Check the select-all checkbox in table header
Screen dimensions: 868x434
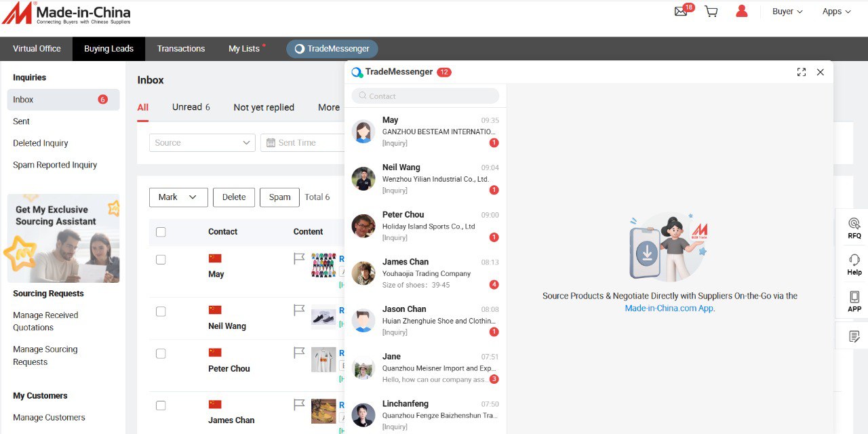(x=161, y=232)
